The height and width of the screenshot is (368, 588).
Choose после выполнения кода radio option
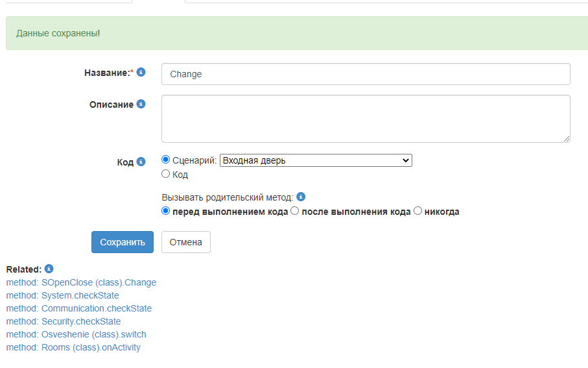click(295, 211)
